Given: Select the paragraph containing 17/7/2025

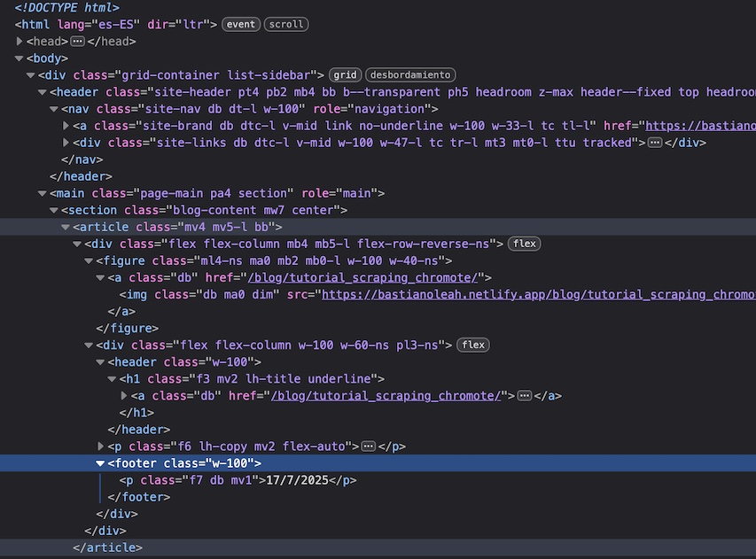Looking at the screenshot, I should click(x=238, y=480).
